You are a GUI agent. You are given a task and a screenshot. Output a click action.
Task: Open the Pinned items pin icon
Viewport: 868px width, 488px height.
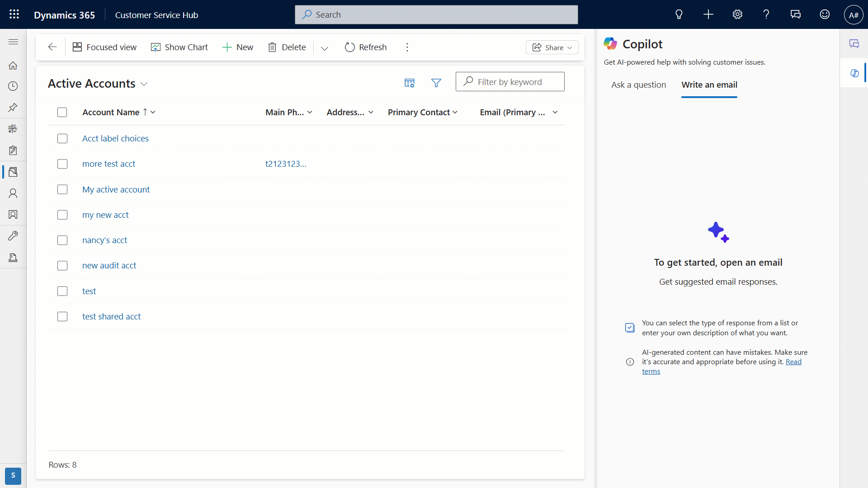pos(13,108)
